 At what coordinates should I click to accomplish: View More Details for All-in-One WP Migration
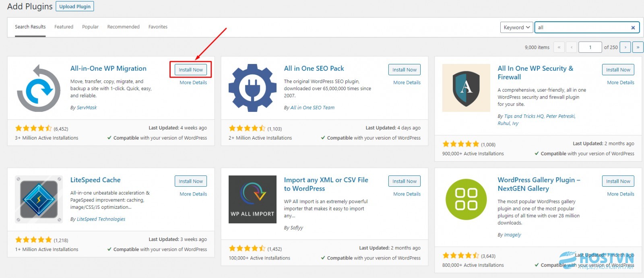193,82
